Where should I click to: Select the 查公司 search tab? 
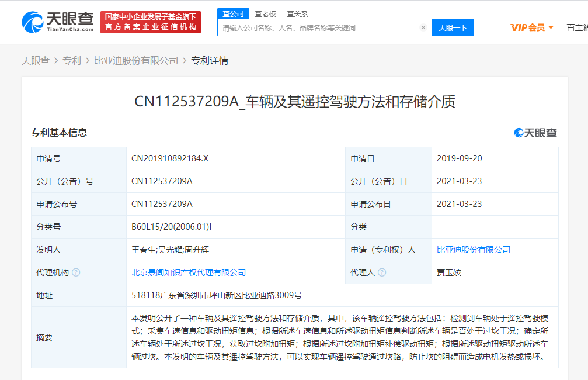[x=233, y=13]
